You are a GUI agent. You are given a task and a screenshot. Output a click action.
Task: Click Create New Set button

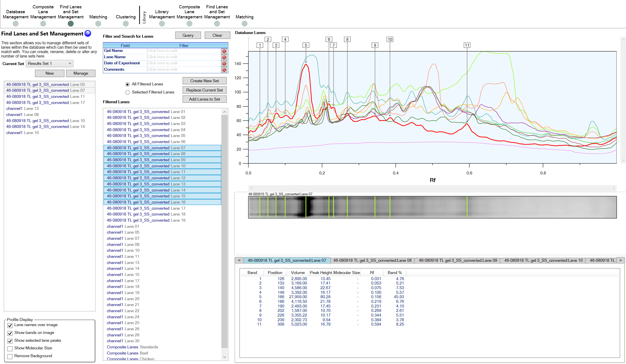[204, 81]
